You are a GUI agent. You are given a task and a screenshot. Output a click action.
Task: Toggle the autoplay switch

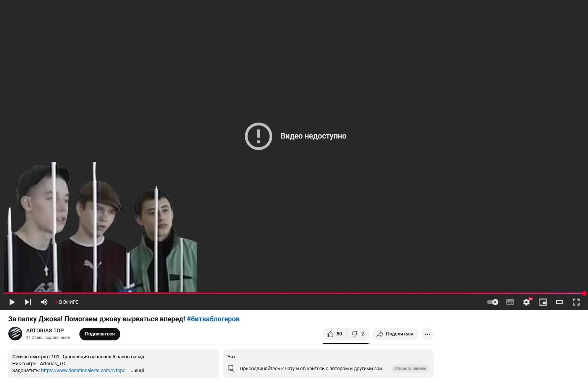tap(493, 302)
